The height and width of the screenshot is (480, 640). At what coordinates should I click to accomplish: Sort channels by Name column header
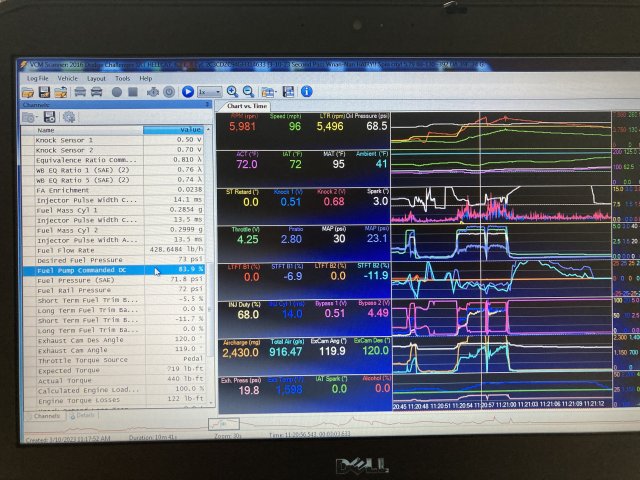[82, 130]
